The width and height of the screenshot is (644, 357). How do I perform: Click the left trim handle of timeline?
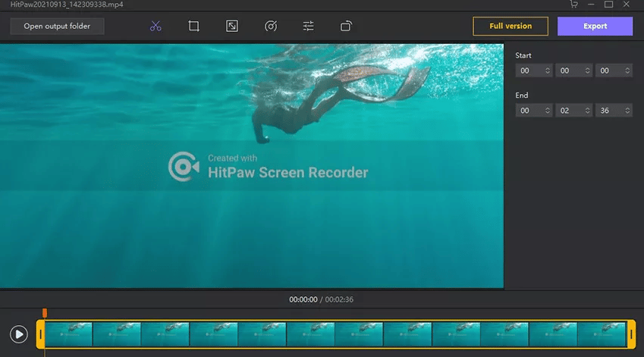point(40,334)
